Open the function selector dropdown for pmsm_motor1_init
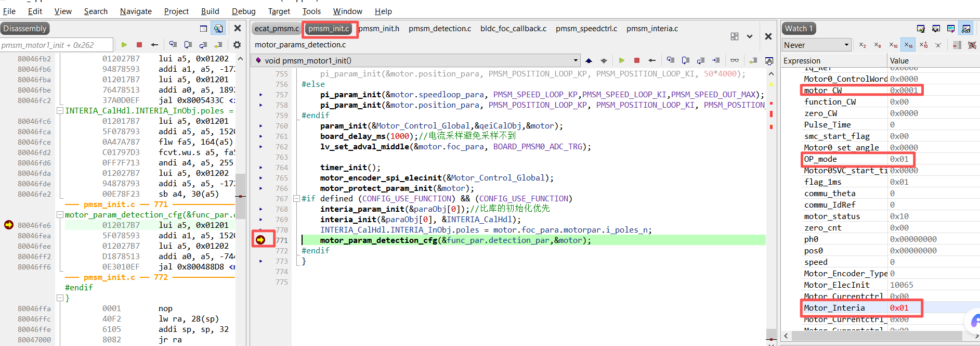Image resolution: width=980 pixels, height=346 pixels. 576,60
